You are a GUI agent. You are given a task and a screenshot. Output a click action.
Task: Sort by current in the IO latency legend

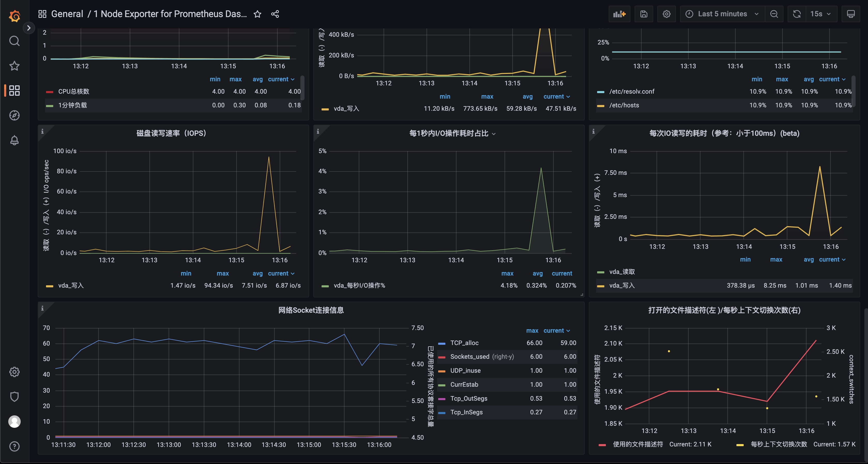coord(832,259)
